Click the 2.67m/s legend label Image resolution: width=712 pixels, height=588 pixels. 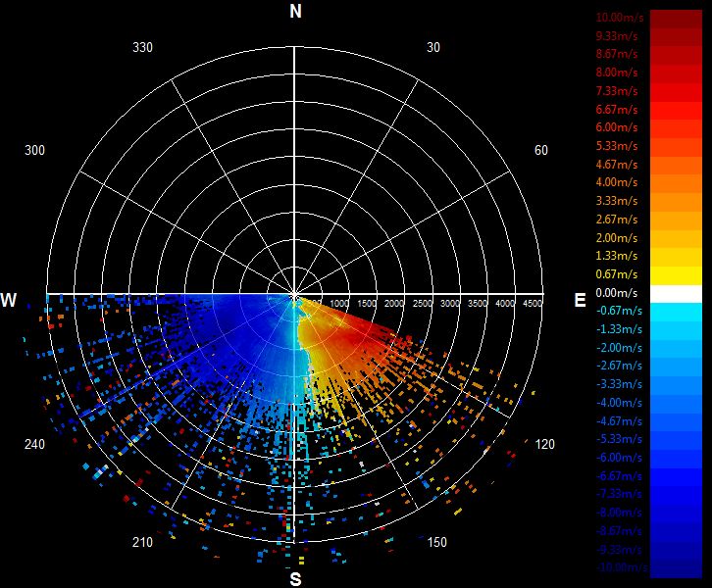pyautogui.click(x=617, y=220)
